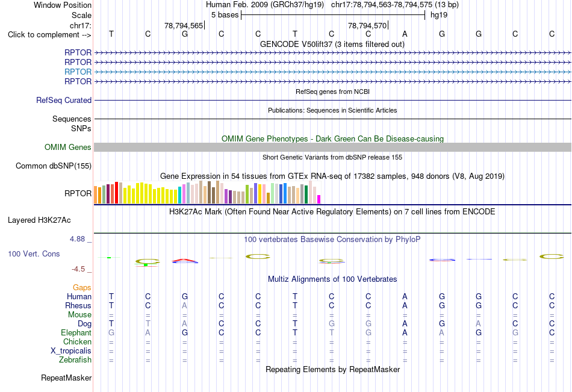Click the 'Elephant' alignment row label
The width and height of the screenshot is (572, 392).
(76, 332)
